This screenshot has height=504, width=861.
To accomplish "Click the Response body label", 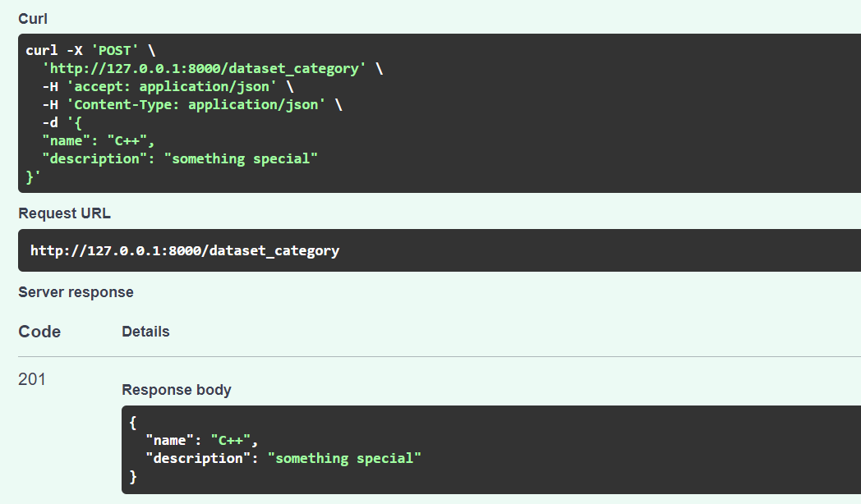I will pyautogui.click(x=177, y=390).
